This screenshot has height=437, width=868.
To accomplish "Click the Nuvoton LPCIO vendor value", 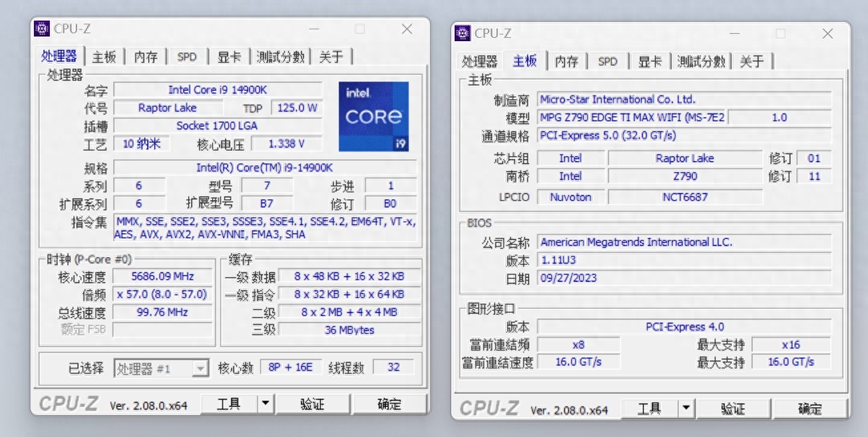I will pos(570,197).
